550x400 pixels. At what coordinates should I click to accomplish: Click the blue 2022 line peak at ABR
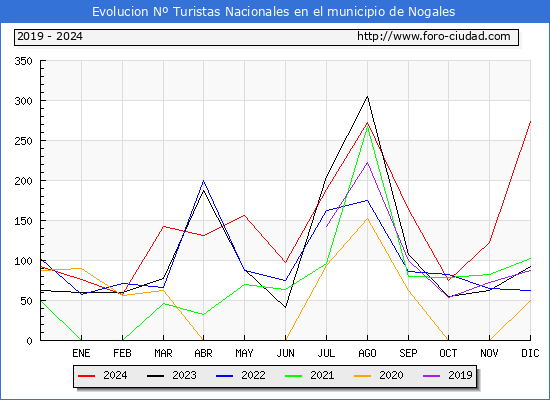(x=204, y=181)
